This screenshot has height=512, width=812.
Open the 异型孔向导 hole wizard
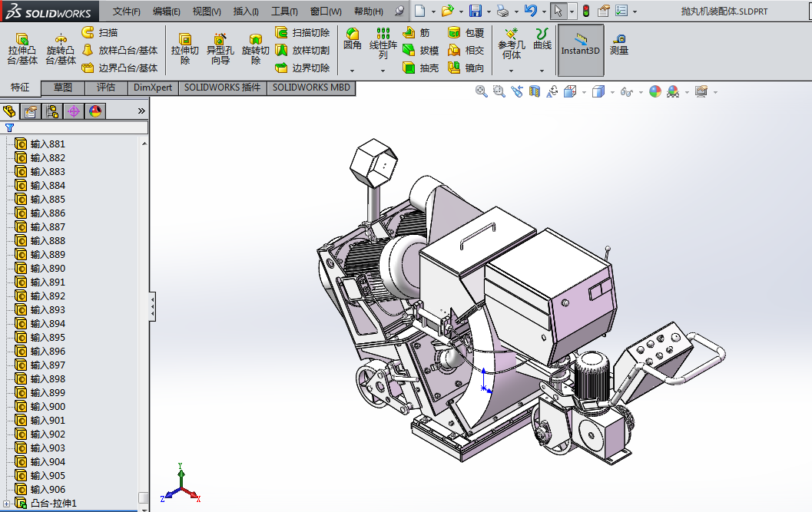[220, 48]
